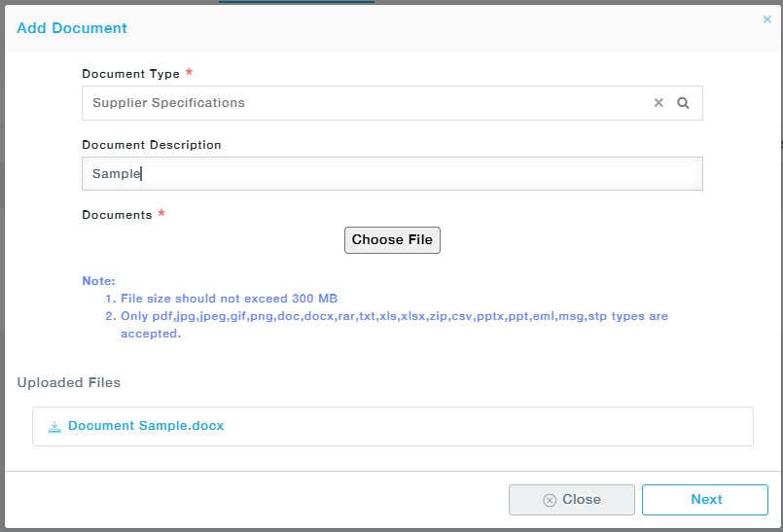The image size is (783, 532).
Task: Click the download icon beside Document Sample.docx
Action: coord(54,427)
